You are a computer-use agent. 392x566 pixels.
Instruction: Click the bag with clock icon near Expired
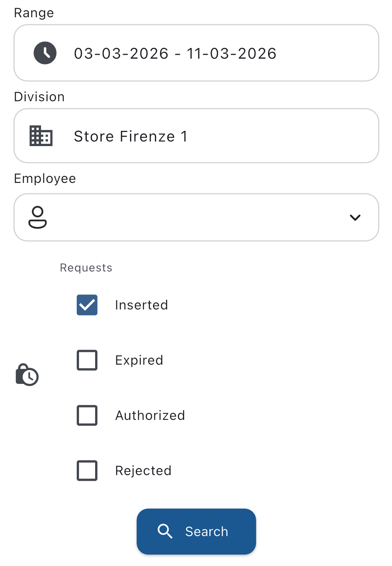click(26, 375)
